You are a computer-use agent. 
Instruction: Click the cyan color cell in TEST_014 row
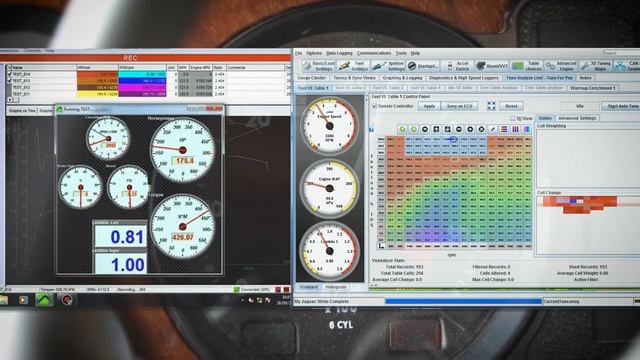pos(142,74)
